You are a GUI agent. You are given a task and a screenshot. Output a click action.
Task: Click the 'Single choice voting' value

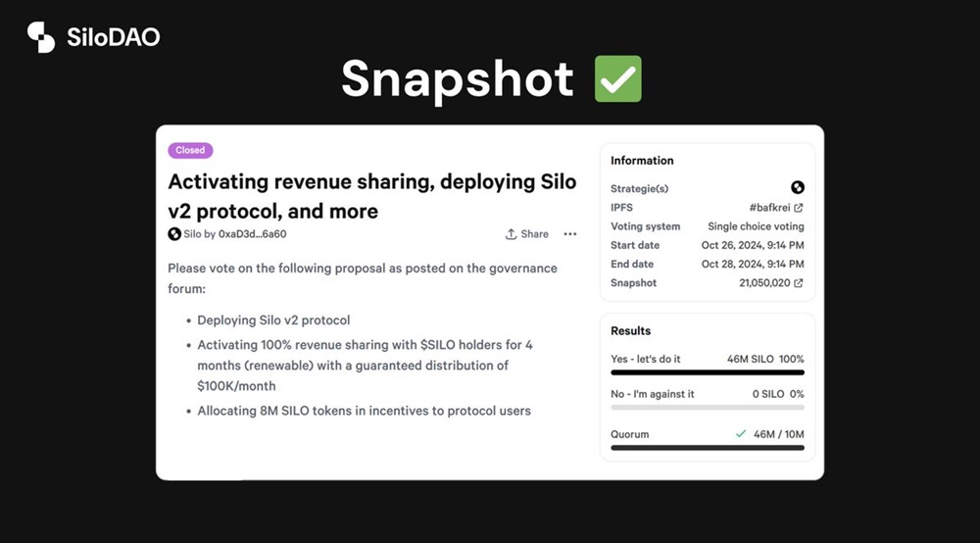(x=756, y=226)
